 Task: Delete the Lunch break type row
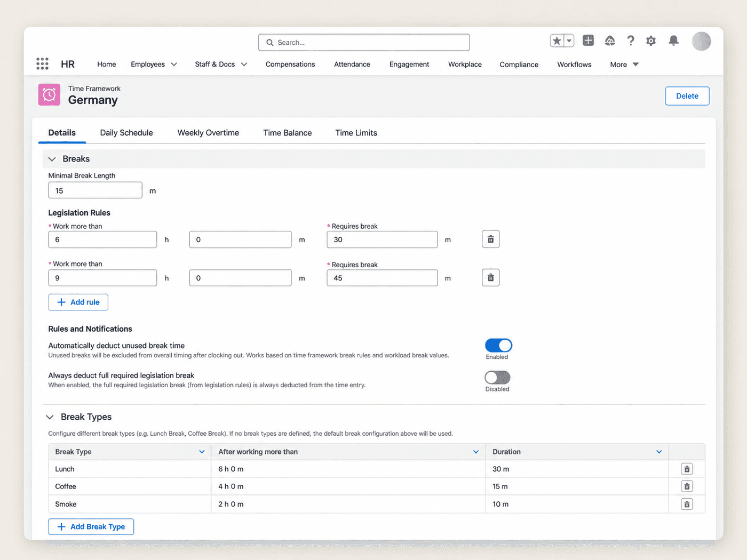[687, 469]
